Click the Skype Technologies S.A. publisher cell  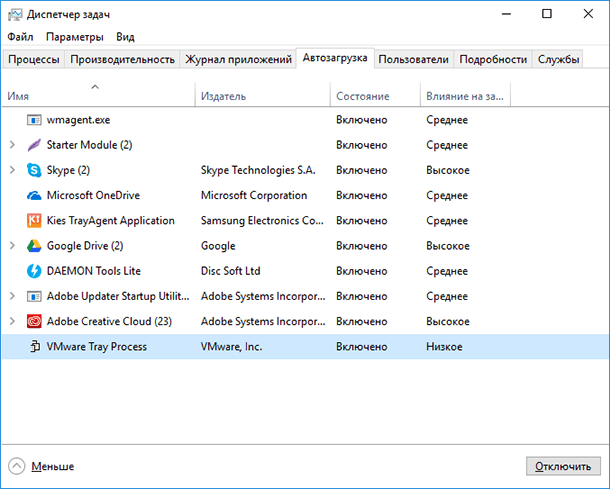[x=258, y=170]
